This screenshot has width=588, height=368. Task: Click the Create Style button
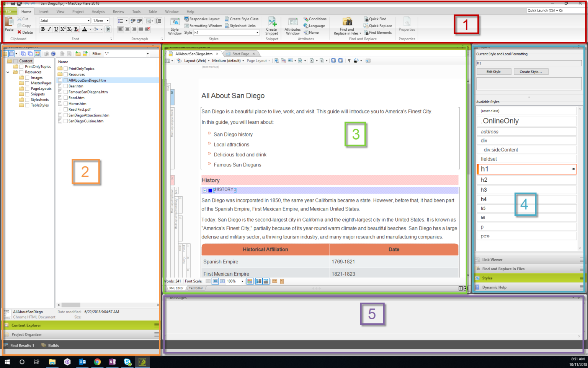click(531, 71)
